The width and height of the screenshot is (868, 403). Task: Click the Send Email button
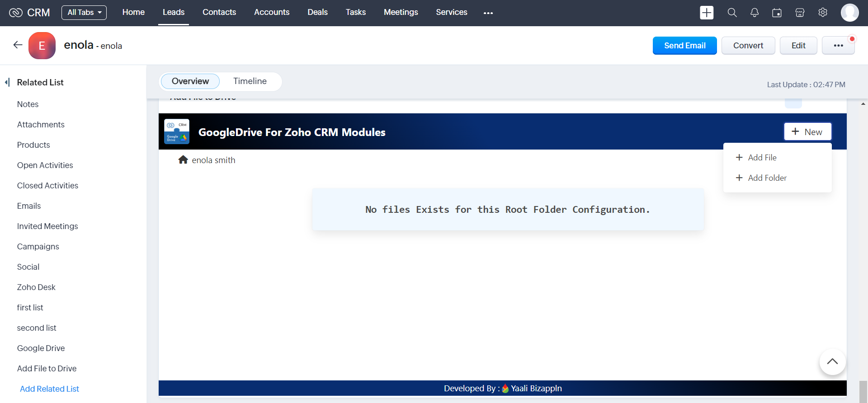684,46
